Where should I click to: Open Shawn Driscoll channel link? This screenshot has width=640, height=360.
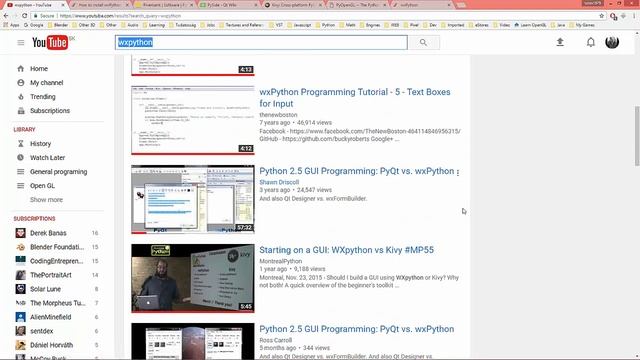pos(279,182)
